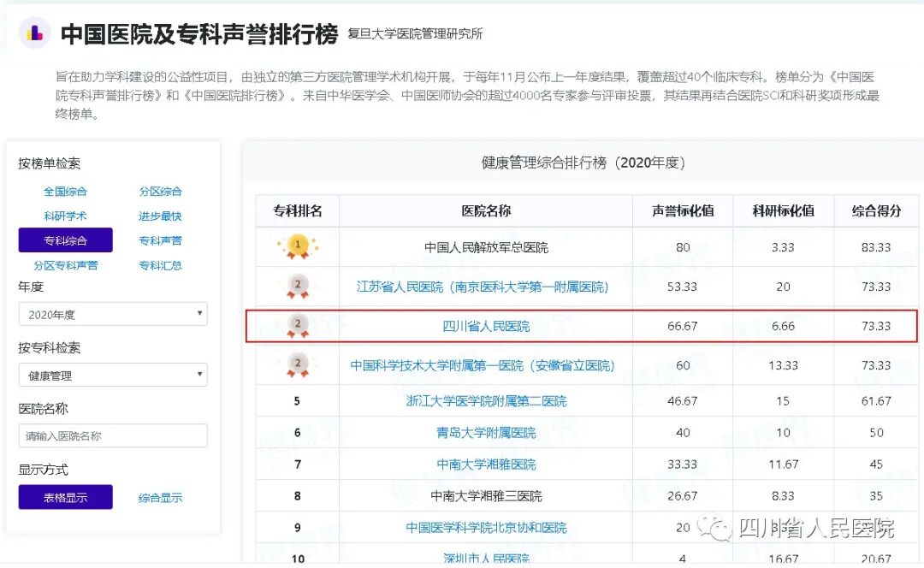Keep 表格显示 mode selected
This screenshot has height=568, width=924.
pos(65,497)
